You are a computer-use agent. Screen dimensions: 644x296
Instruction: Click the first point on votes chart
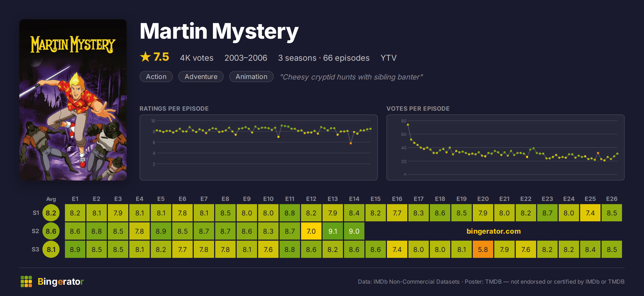tap(408, 125)
